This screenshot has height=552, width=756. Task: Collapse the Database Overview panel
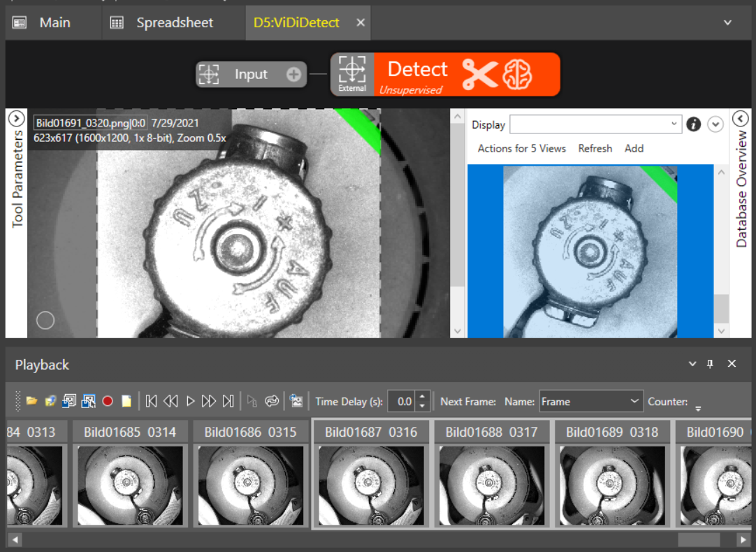tap(741, 119)
